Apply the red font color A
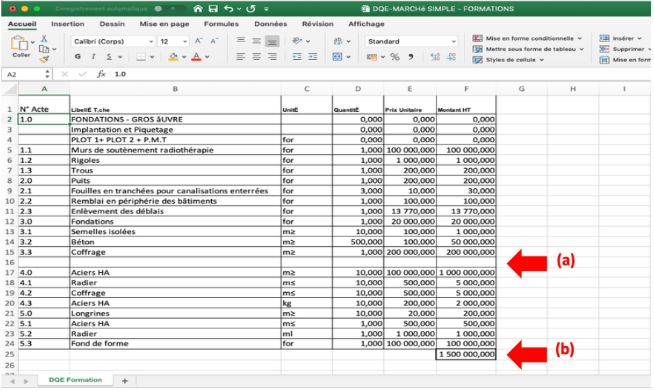 pyautogui.click(x=196, y=57)
